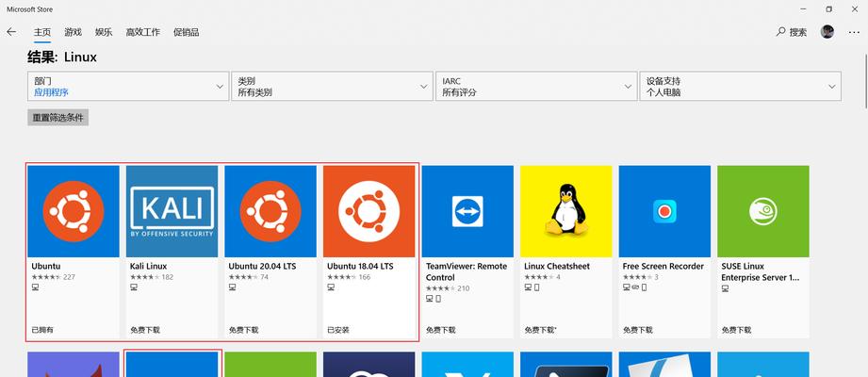
Task: Click SUSE Linux Enterprise Server title
Action: pos(760,271)
